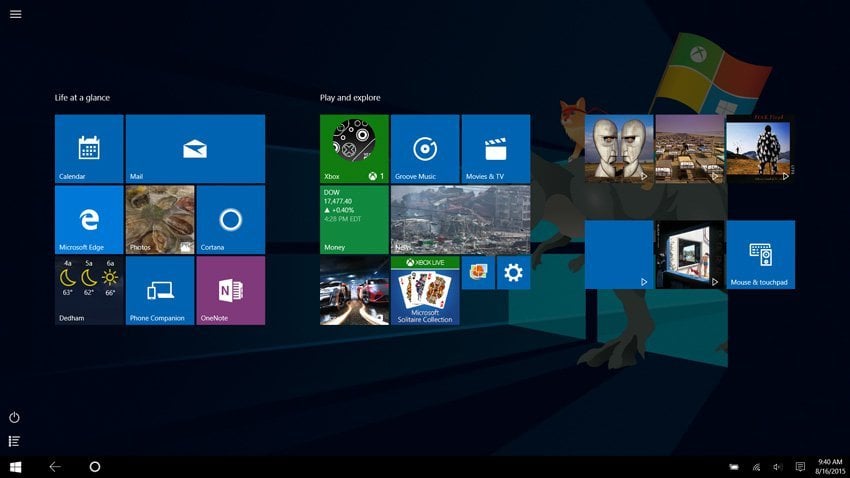
Task: Open the hamburger menu at top left
Action: tap(16, 14)
